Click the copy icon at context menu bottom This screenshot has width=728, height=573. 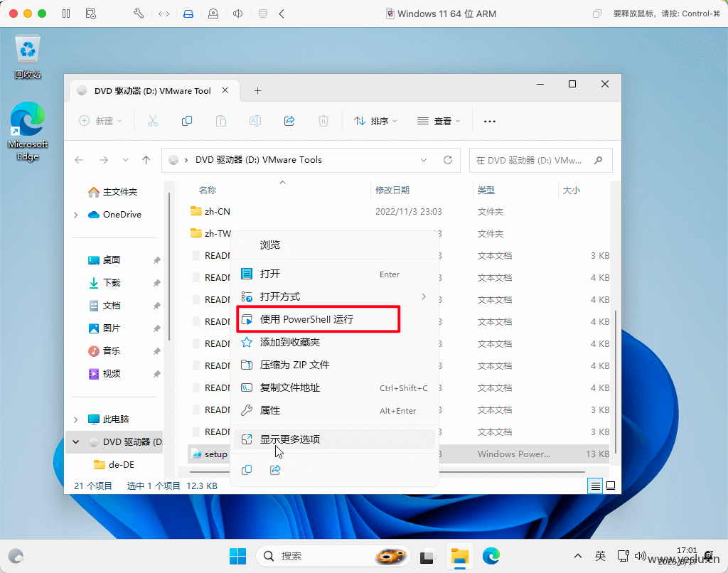pyautogui.click(x=247, y=470)
